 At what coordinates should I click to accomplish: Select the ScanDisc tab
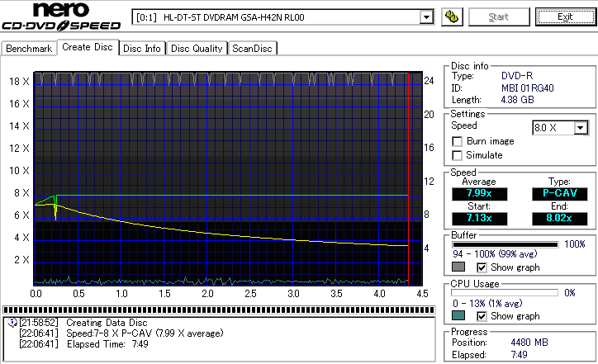tap(252, 49)
